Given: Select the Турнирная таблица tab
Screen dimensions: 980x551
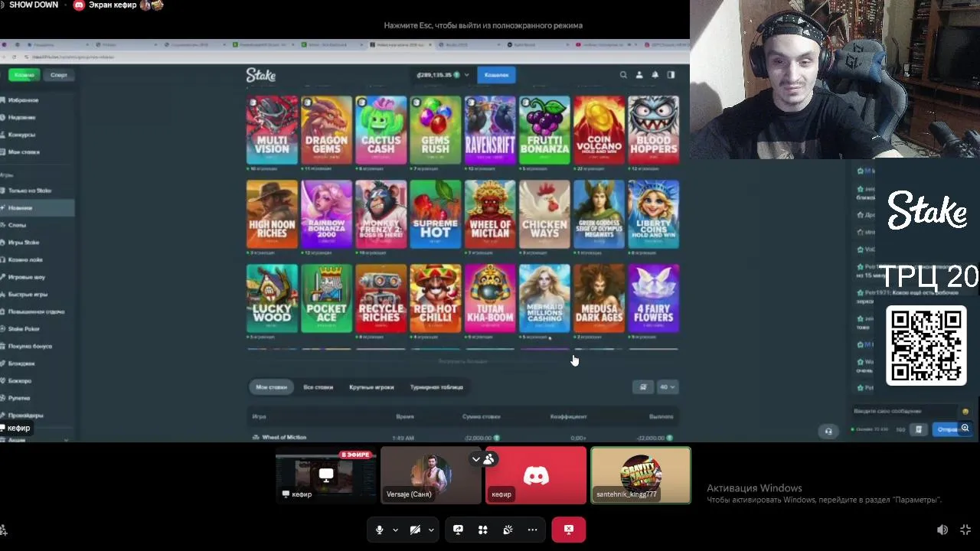Looking at the screenshot, I should (436, 387).
